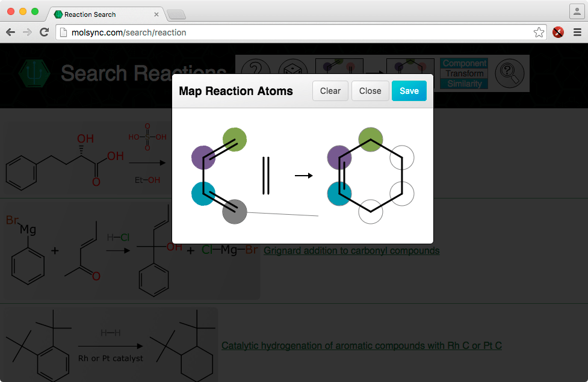Choose the unmapped bottom product ring atom

pyautogui.click(x=371, y=212)
